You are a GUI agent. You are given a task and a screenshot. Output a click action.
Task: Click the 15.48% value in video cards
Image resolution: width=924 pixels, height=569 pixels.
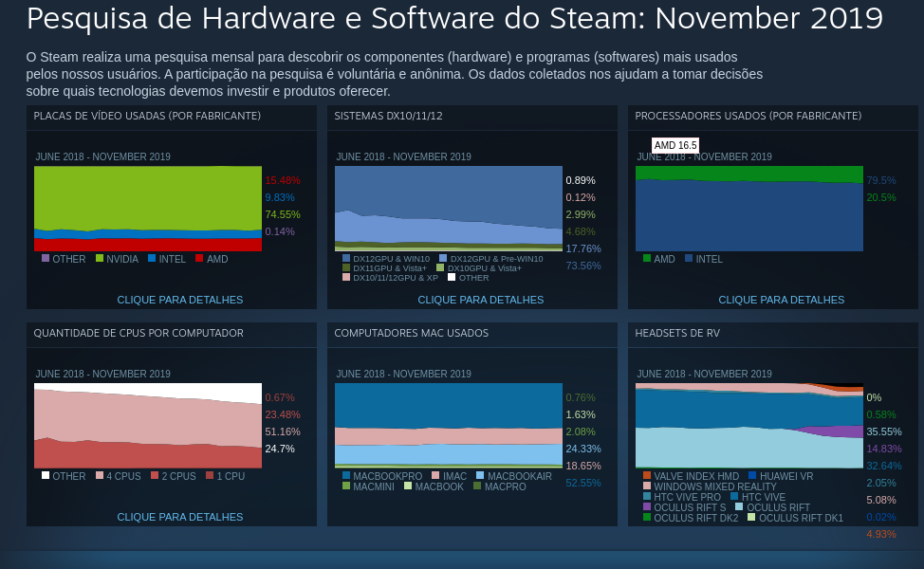[283, 180]
